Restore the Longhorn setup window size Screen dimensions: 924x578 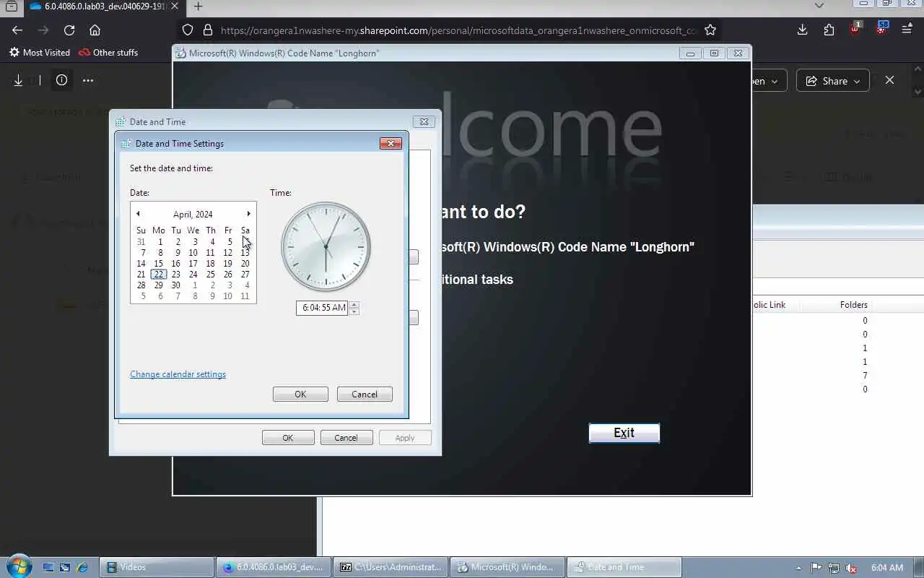coord(714,53)
